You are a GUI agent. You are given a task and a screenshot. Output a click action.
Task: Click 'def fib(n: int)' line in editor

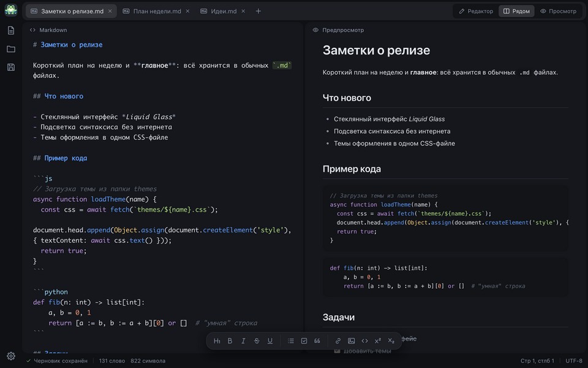coord(88,302)
